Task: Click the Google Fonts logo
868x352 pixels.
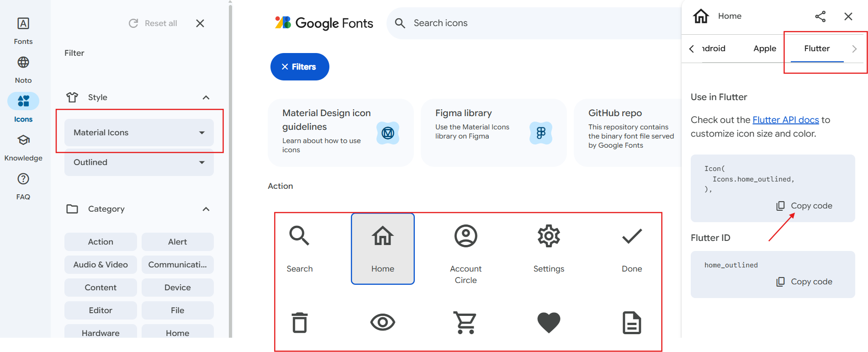Action: [x=324, y=23]
